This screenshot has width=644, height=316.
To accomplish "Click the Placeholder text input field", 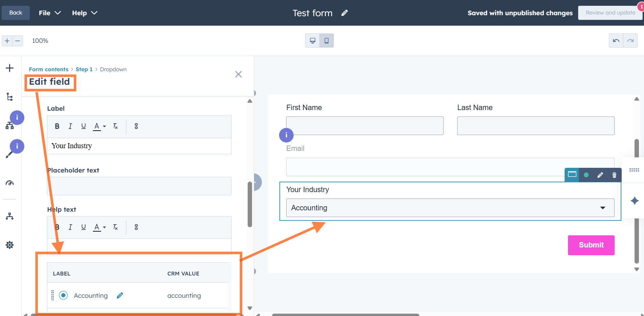I will [139, 186].
